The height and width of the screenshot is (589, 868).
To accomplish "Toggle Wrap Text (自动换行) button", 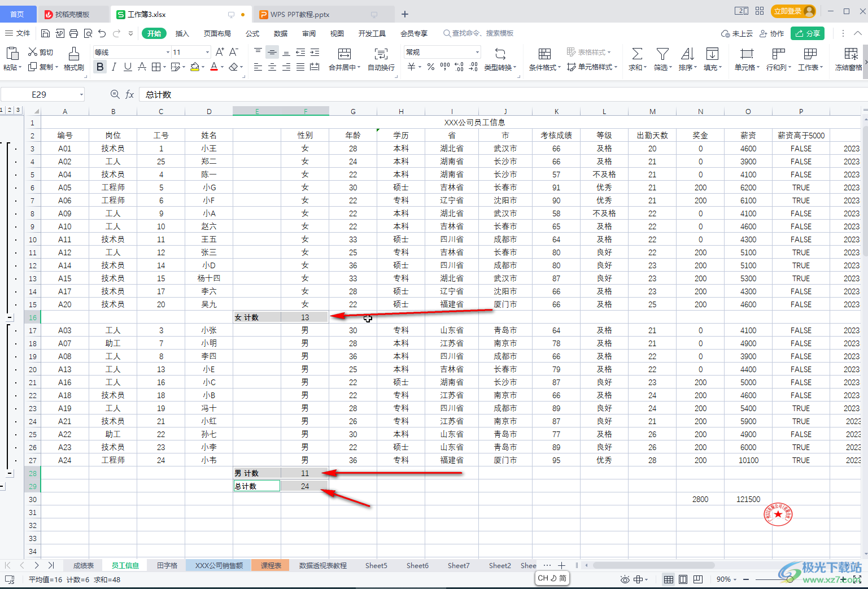I will (381, 54).
